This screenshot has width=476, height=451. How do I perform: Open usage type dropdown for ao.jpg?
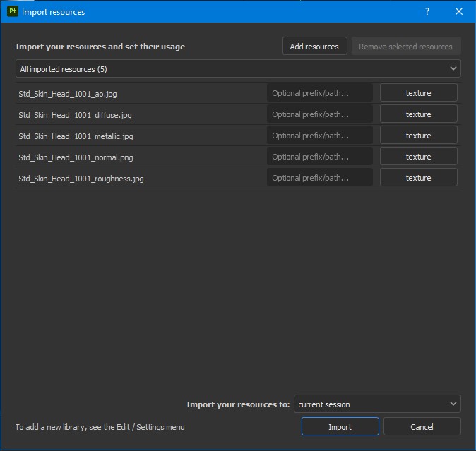[x=418, y=93]
